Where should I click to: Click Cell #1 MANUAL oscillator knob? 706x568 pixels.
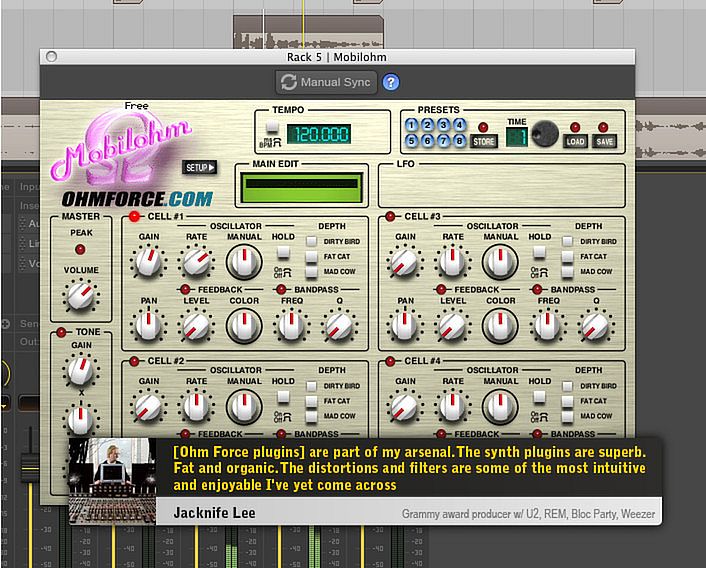click(244, 262)
